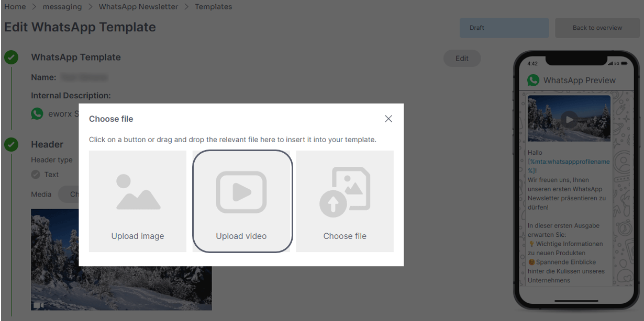Open WhatsApp Newsletter breadcrumb

(138, 7)
